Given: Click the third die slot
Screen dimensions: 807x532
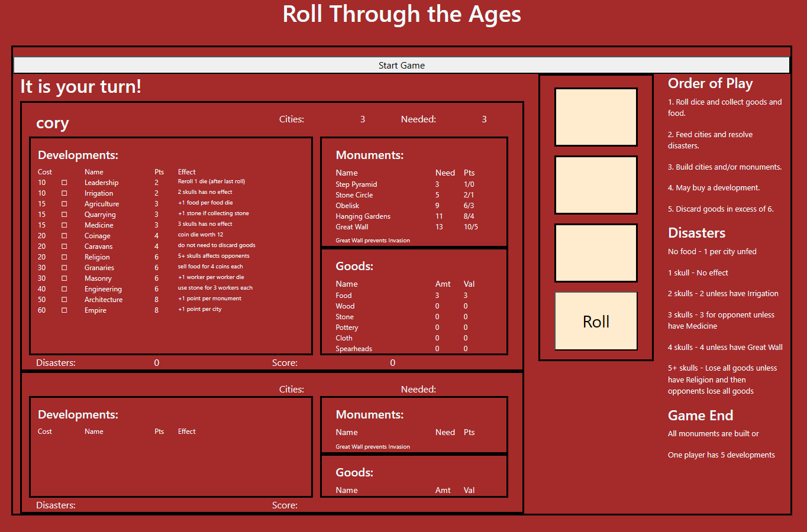Looking at the screenshot, I should click(596, 252).
